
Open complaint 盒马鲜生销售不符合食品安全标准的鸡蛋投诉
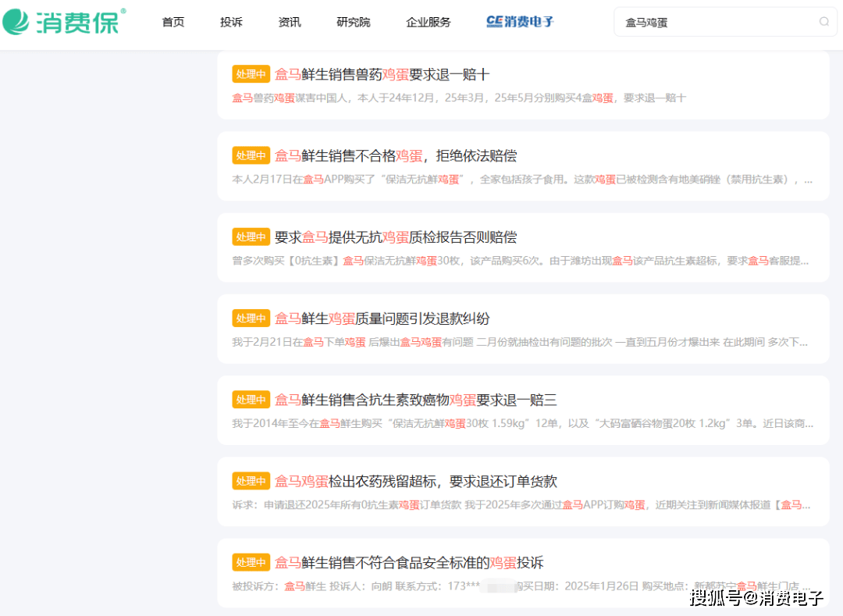pyautogui.click(x=409, y=563)
